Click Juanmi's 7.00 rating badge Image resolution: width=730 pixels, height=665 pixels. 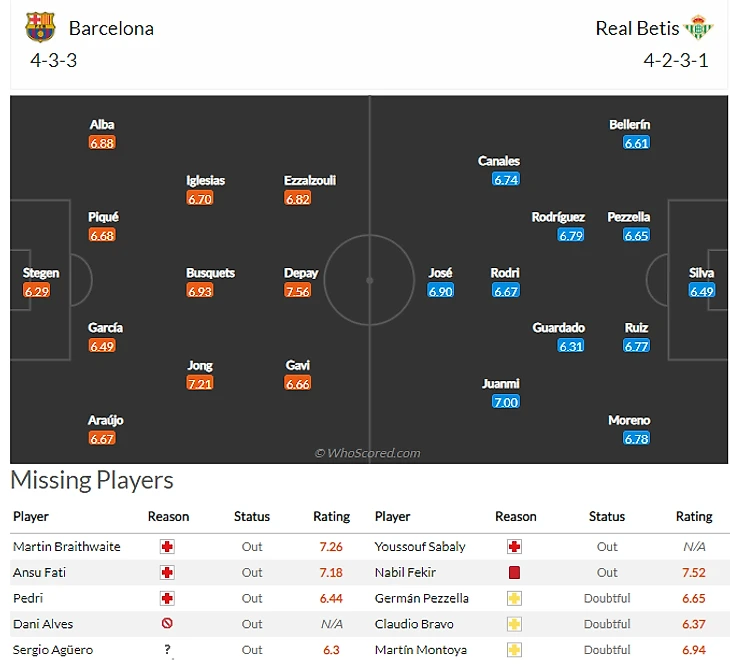pyautogui.click(x=506, y=402)
